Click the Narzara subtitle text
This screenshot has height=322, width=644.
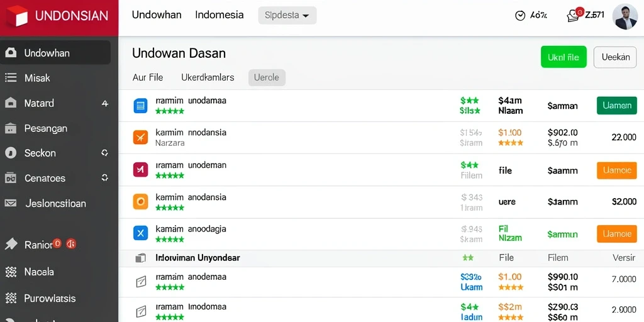[x=170, y=143]
